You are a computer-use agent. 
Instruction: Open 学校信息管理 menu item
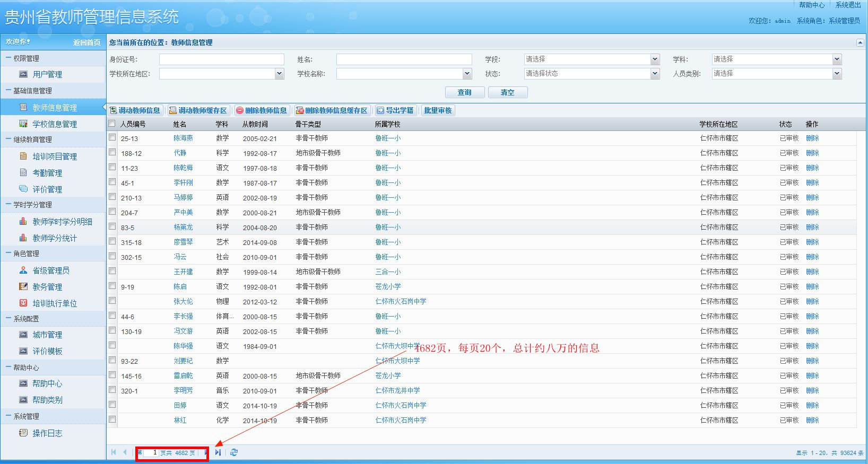(x=54, y=124)
